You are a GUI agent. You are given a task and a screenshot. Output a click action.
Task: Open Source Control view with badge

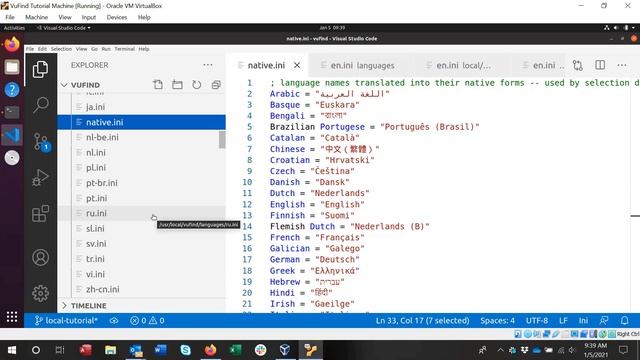click(41, 142)
